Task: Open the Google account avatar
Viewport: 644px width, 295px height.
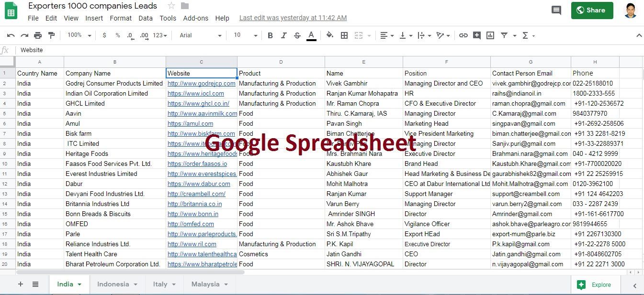Action: click(631, 10)
